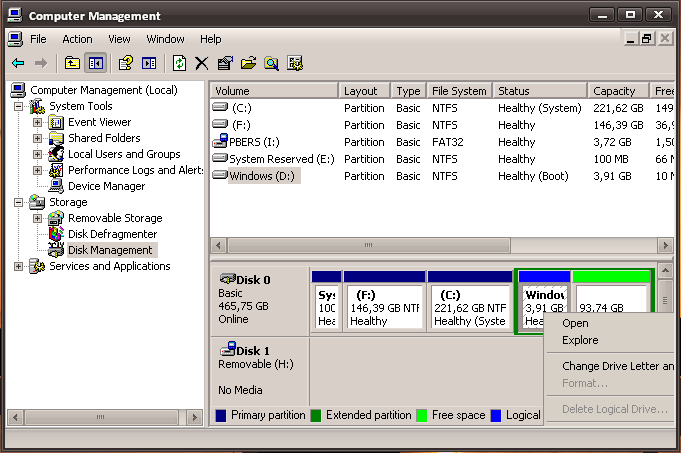Screen dimensions: 681x453
Task: Click the Disk Defragmenter icon in tree
Action: 56,234
